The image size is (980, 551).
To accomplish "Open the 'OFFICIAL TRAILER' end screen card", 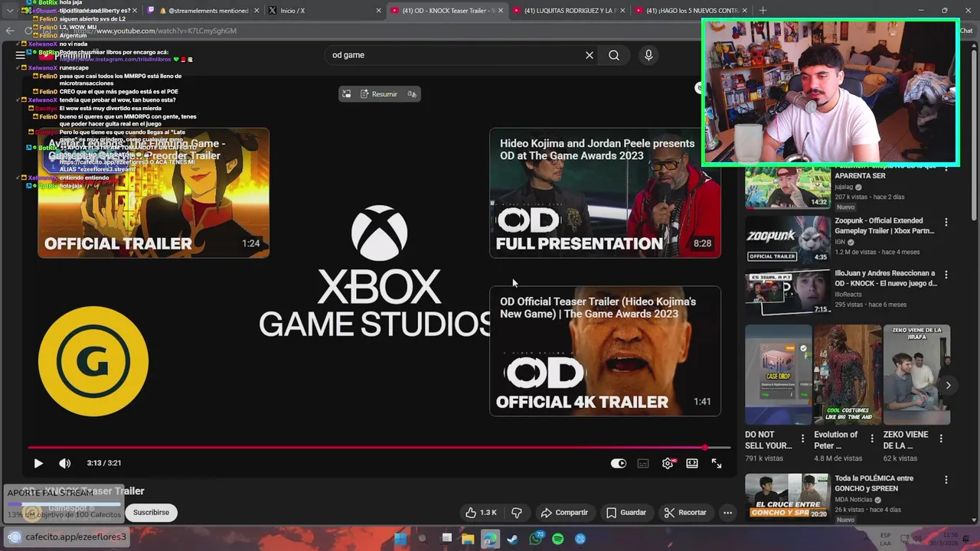I will (154, 193).
